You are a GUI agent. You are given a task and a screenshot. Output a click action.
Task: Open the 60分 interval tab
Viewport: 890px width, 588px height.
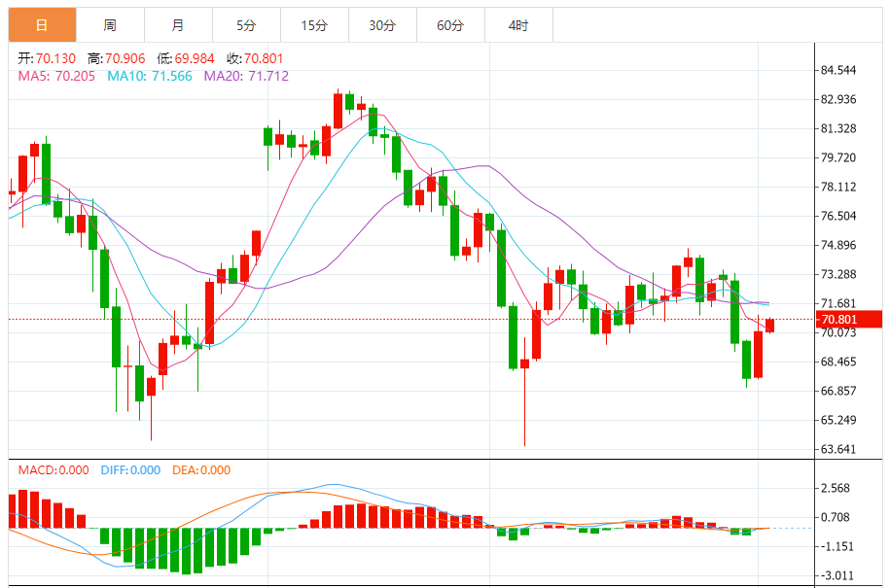(x=450, y=25)
